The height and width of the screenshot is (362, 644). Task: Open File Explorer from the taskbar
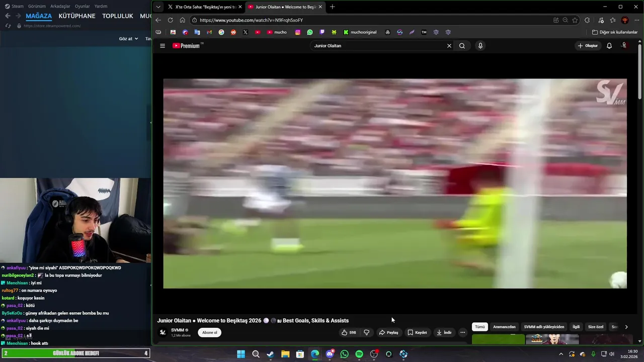(285, 354)
